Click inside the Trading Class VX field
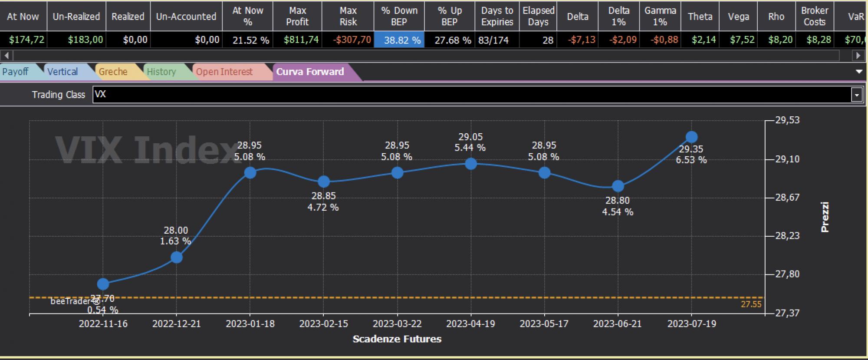Image resolution: width=868 pixels, height=360 pixels. (472, 95)
